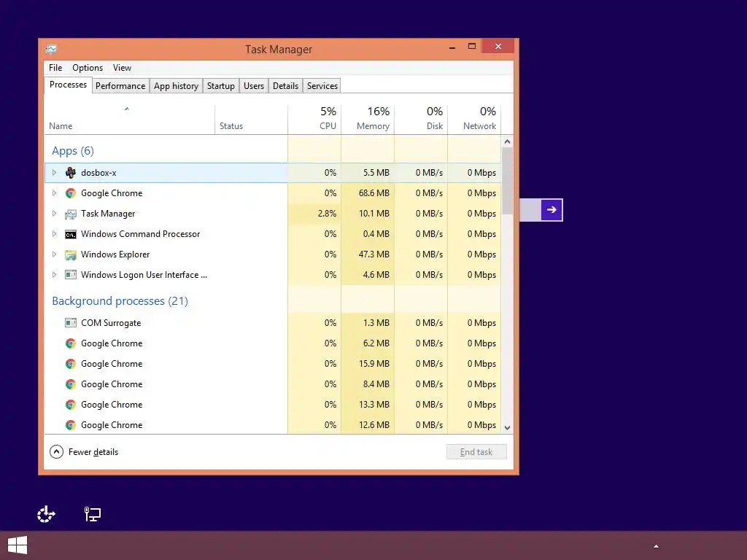Click the dosbox-x app icon
The image size is (747, 560).
71,173
